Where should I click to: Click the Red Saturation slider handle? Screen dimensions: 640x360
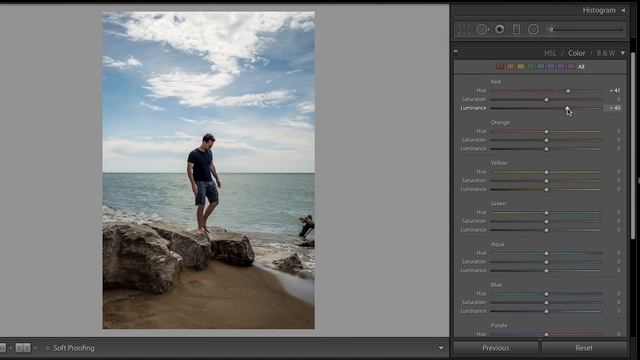pos(547,100)
